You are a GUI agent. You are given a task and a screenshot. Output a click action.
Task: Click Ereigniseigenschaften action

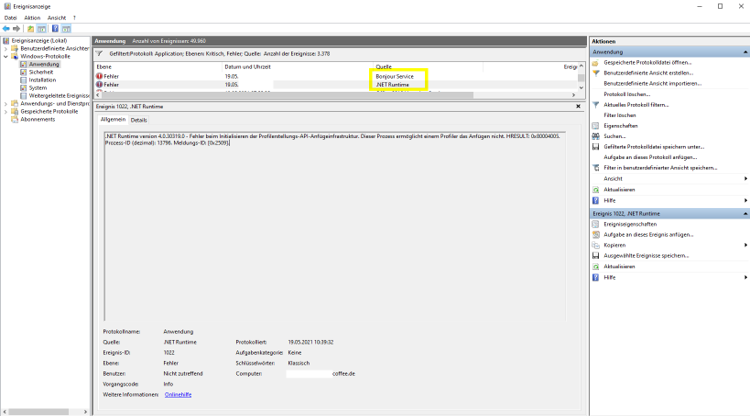click(630, 224)
